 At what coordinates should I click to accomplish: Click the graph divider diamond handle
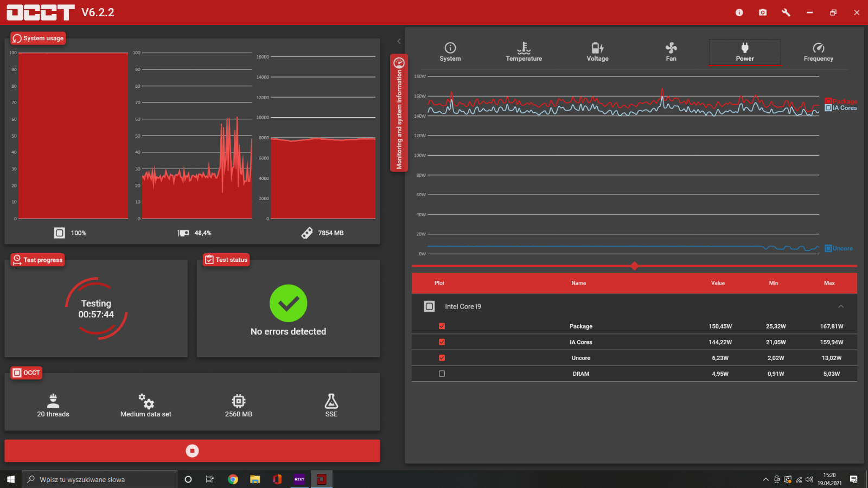[634, 266]
